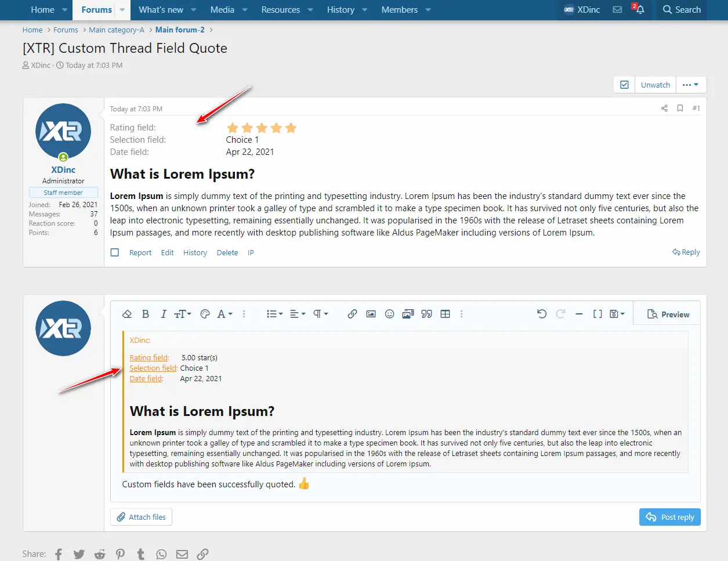Insert horizontal line with dash icon

coord(579,314)
